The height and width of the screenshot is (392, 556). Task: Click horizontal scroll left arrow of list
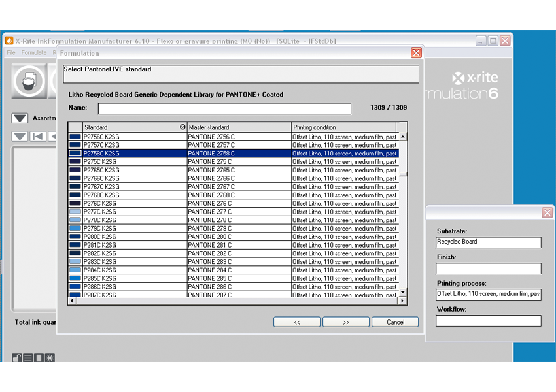(72, 301)
